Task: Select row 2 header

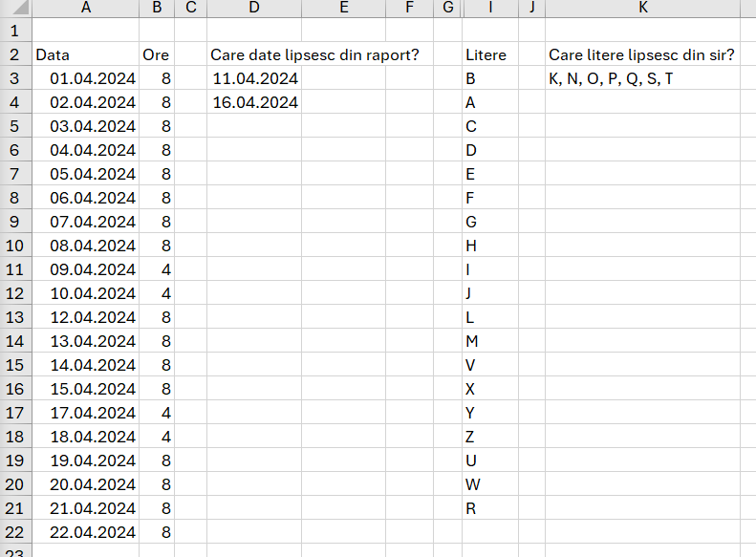Action: pos(15,54)
